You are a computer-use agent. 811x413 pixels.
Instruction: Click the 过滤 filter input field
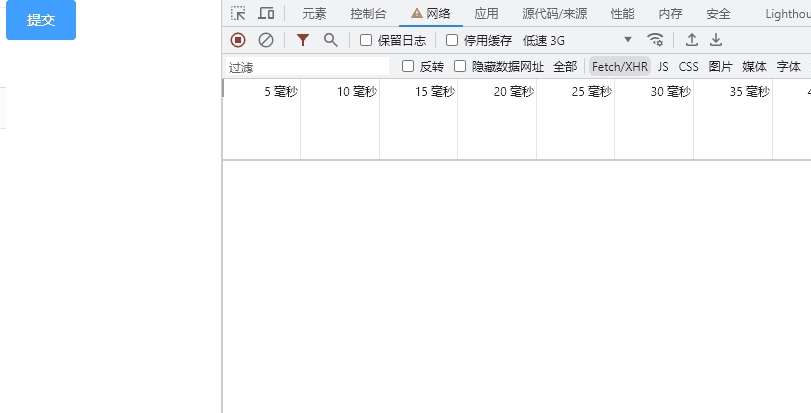(308, 67)
